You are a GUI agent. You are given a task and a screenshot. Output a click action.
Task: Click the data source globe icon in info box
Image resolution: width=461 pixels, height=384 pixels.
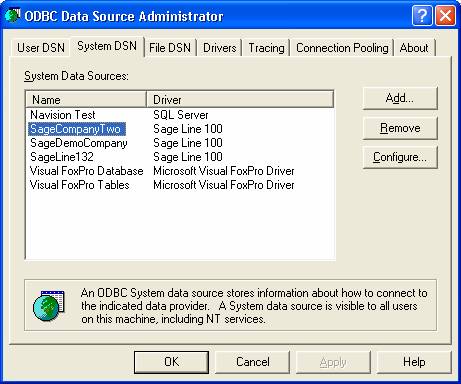pos(49,306)
